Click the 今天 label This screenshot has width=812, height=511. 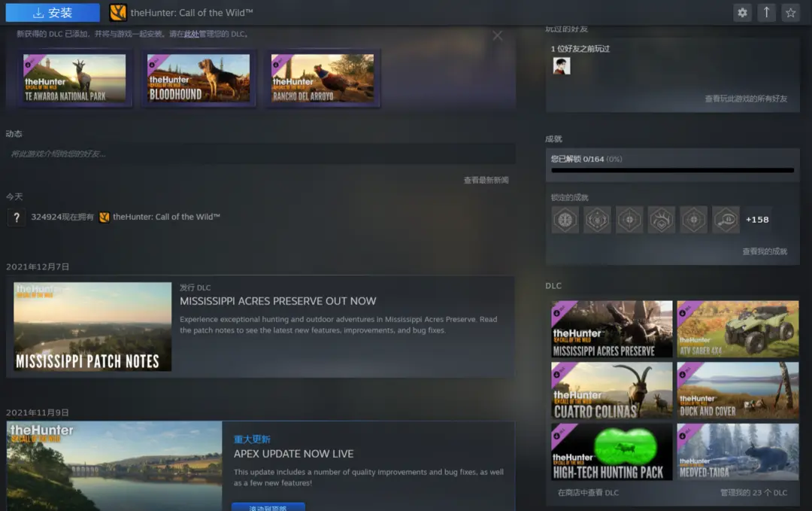14,197
